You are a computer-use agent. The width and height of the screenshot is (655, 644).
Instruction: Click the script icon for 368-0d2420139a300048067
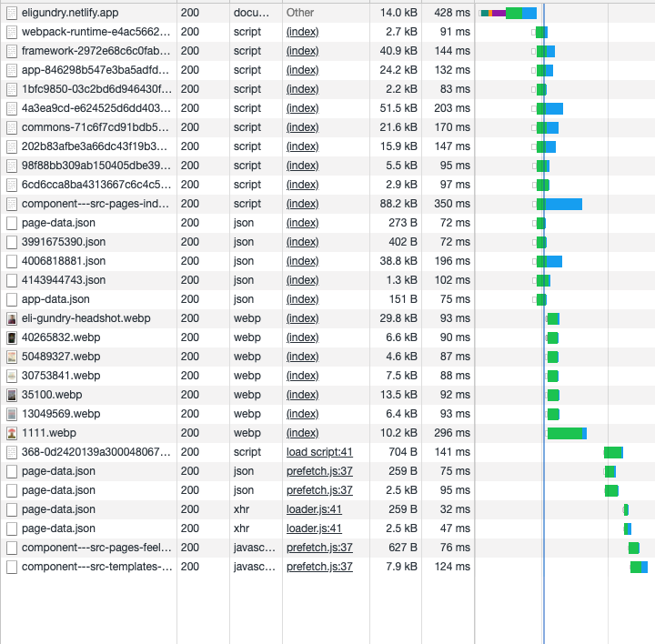pos(12,453)
